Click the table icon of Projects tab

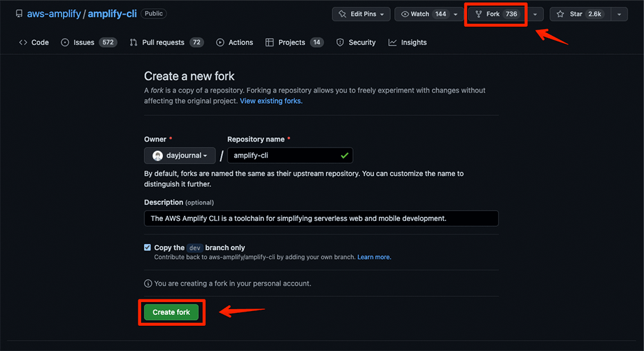coord(269,43)
